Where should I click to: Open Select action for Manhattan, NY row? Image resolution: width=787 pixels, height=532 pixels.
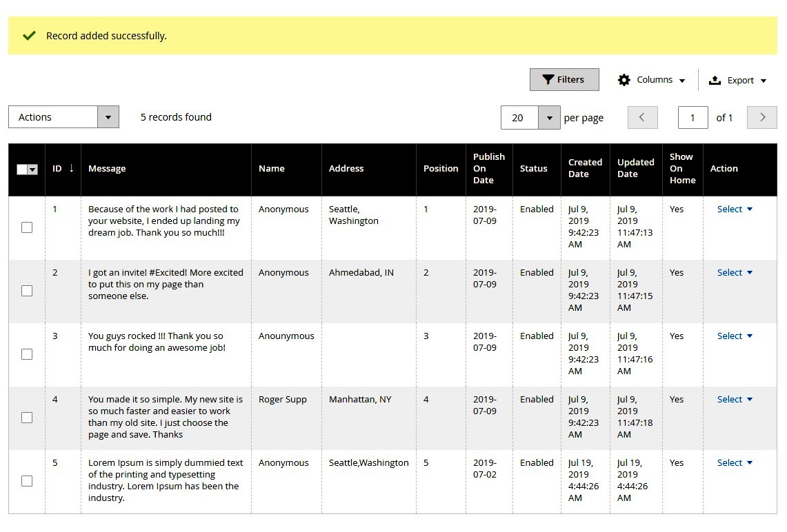click(734, 400)
